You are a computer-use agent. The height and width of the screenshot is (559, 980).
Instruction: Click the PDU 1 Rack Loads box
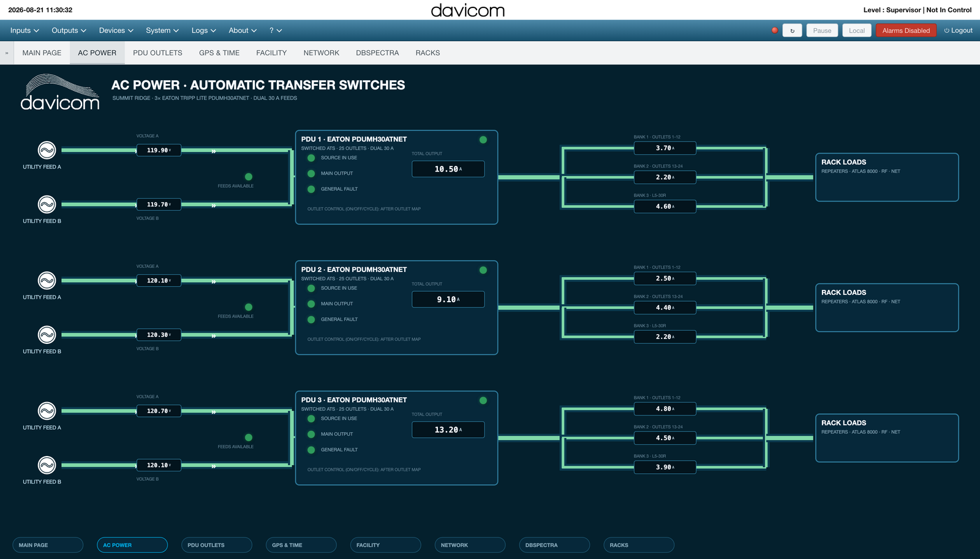887,177
